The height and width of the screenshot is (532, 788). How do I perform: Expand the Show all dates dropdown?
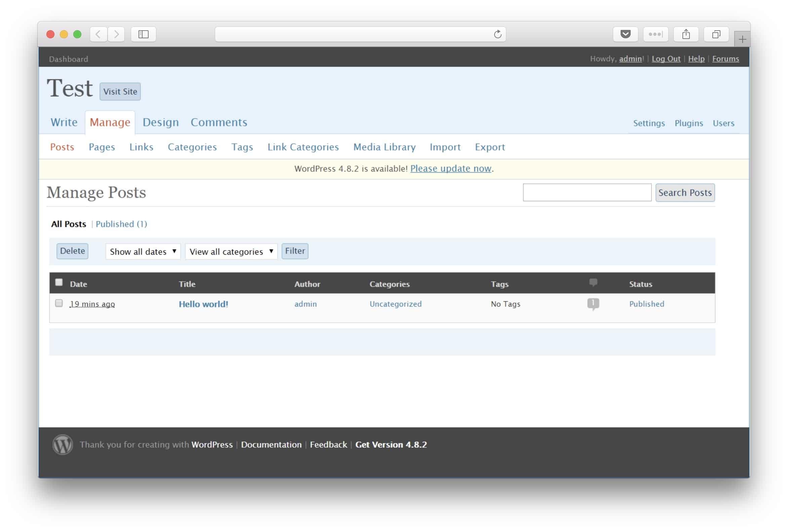pyautogui.click(x=143, y=252)
